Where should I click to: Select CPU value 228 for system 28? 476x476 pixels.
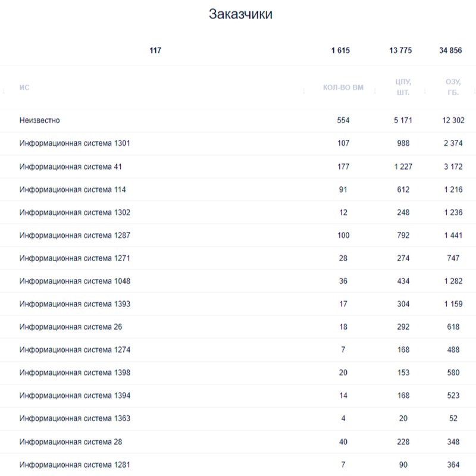click(x=403, y=441)
